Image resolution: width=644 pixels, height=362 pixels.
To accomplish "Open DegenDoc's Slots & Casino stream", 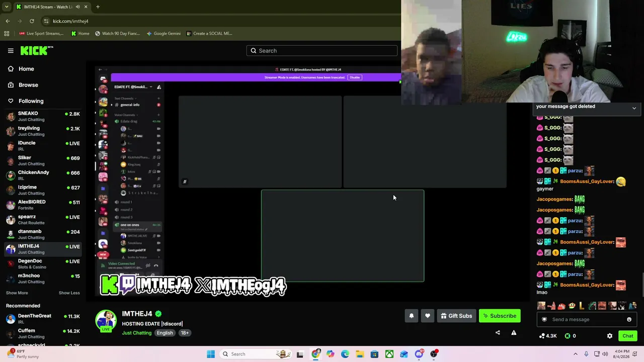I will click(43, 263).
